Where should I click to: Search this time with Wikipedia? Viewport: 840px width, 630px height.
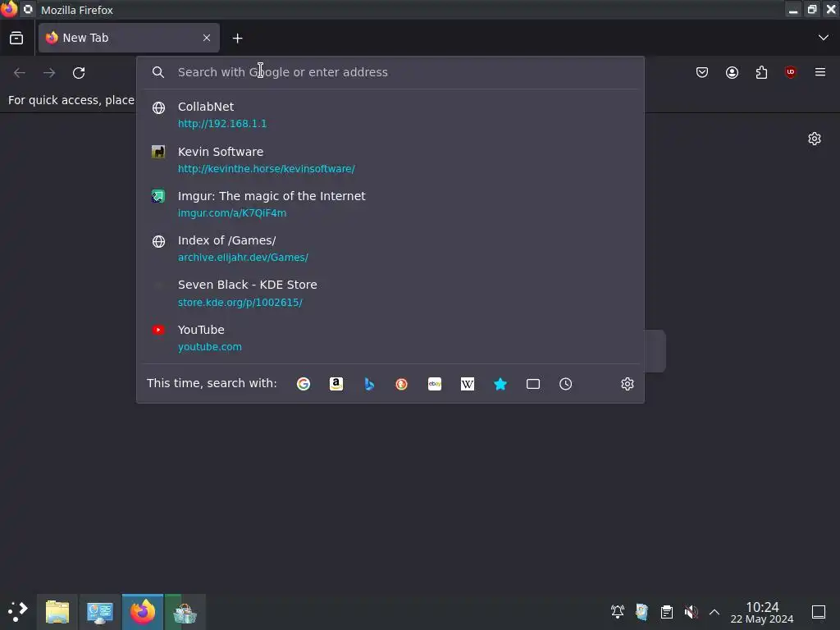pos(467,384)
